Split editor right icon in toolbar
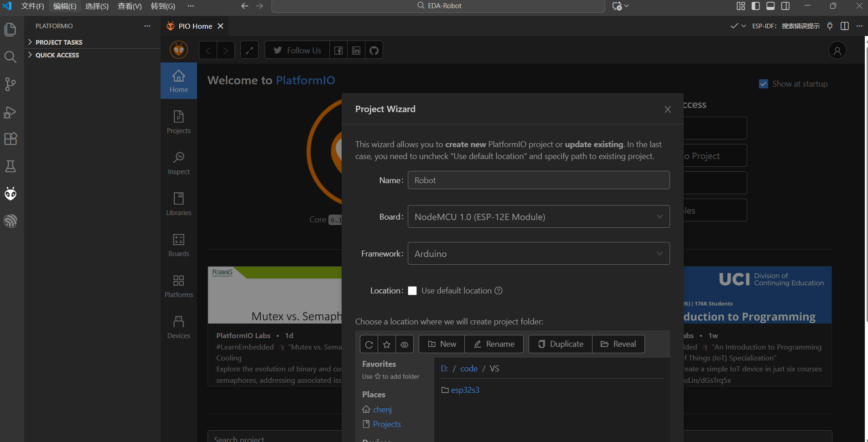This screenshot has height=442, width=868. click(844, 26)
